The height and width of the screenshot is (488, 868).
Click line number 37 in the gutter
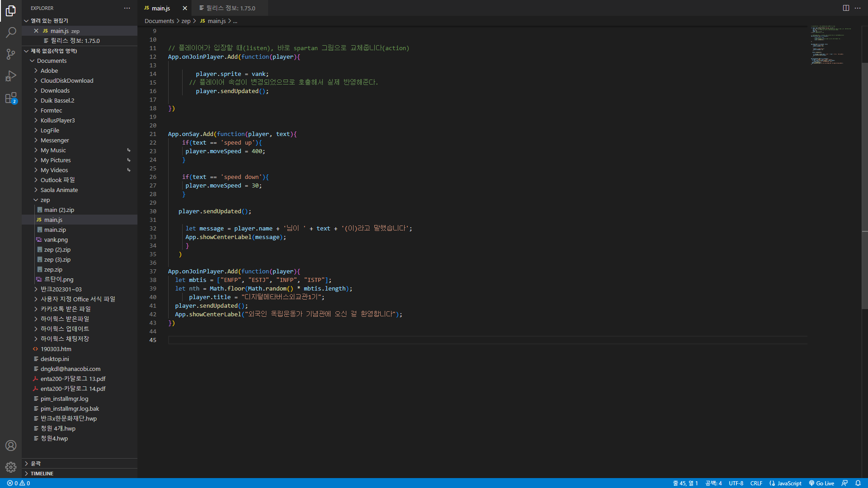[153, 272]
